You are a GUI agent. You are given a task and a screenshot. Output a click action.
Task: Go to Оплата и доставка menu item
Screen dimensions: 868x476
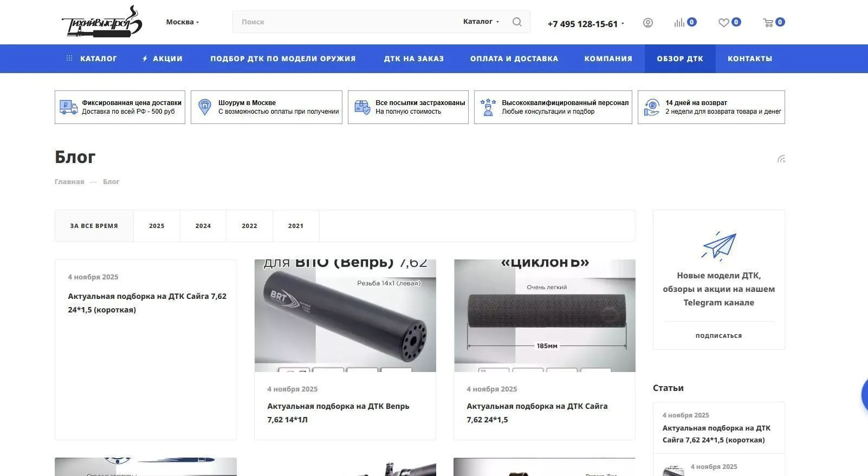(514, 58)
